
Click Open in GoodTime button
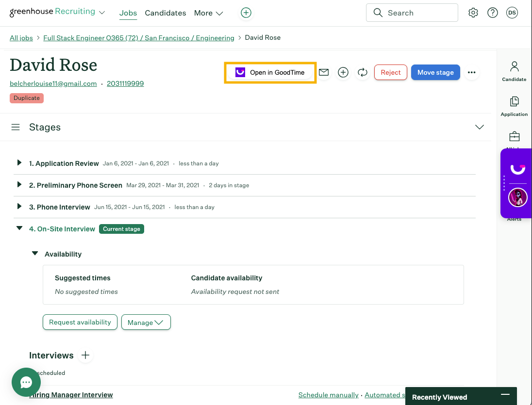[x=270, y=72]
